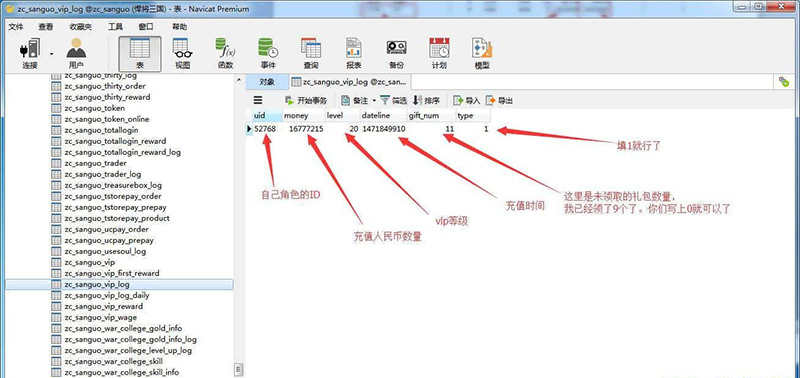Open the 计划 schedule icon
Image resolution: width=800 pixels, height=378 pixels.
(x=439, y=53)
